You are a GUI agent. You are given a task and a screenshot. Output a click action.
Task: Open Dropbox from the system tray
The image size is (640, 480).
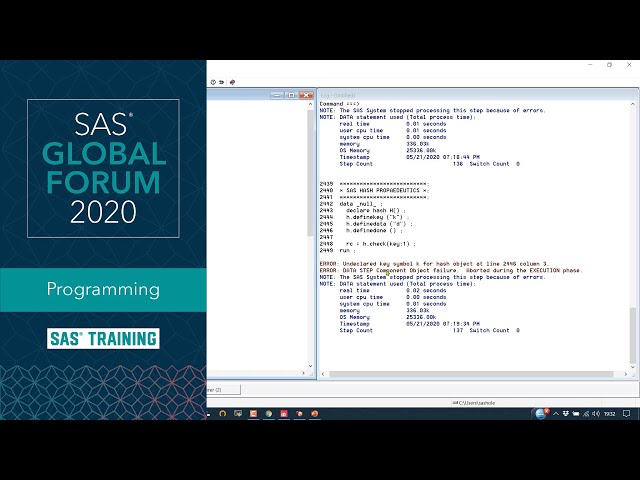coord(566,413)
